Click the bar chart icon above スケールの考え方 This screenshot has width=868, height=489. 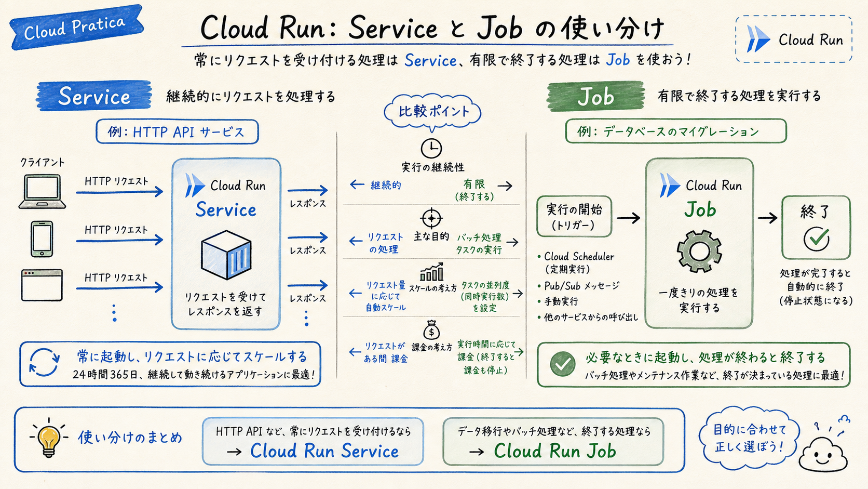pyautogui.click(x=431, y=272)
